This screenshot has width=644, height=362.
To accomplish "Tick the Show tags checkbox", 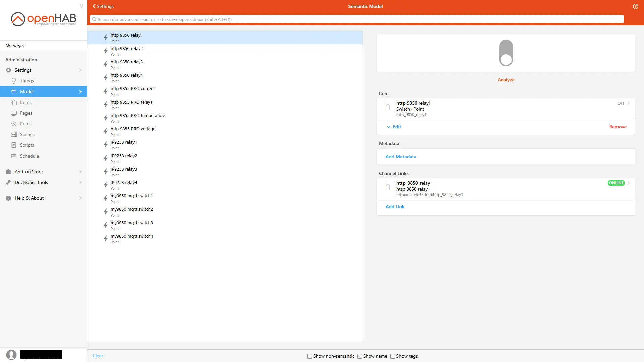I will 393,356.
